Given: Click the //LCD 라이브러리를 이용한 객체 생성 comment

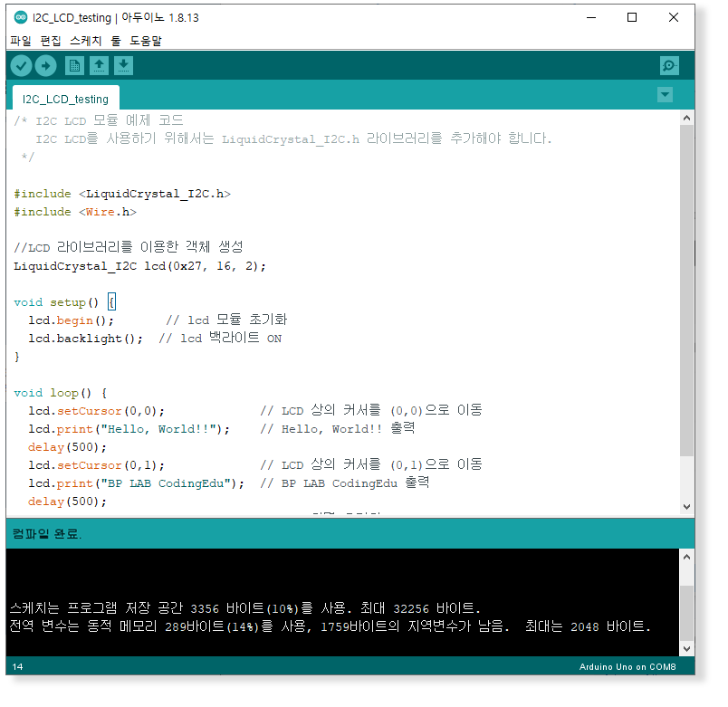Looking at the screenshot, I should pos(129,247).
